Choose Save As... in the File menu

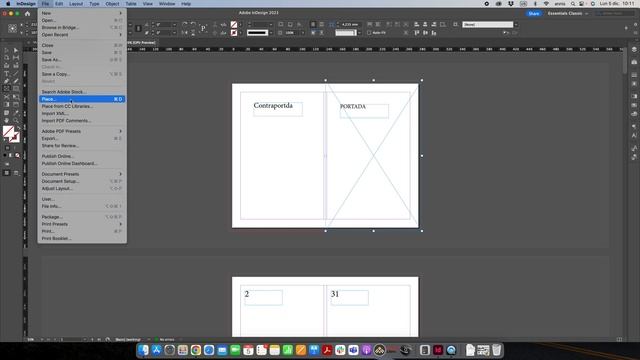pos(82,60)
